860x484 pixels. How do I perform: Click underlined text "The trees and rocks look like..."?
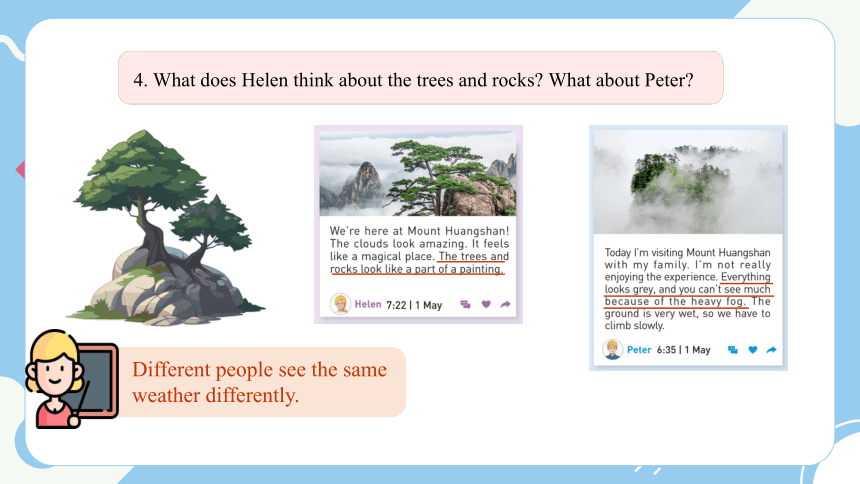click(420, 263)
